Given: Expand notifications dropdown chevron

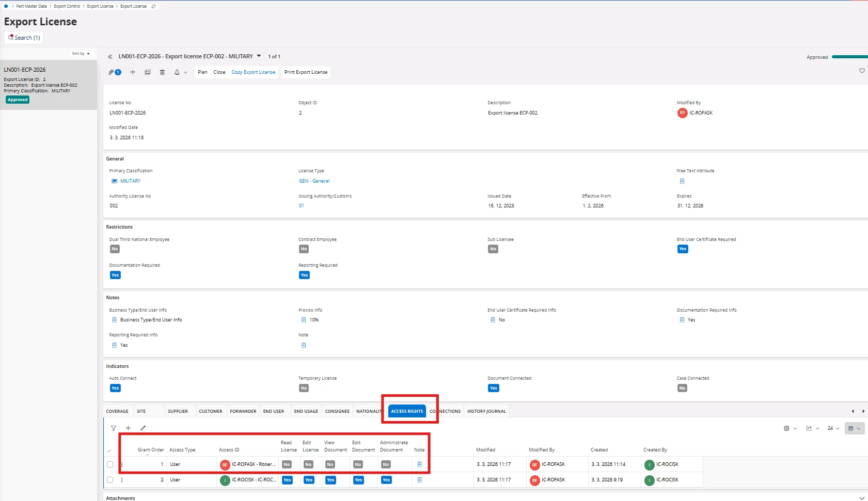Looking at the screenshot, I should pos(185,73).
